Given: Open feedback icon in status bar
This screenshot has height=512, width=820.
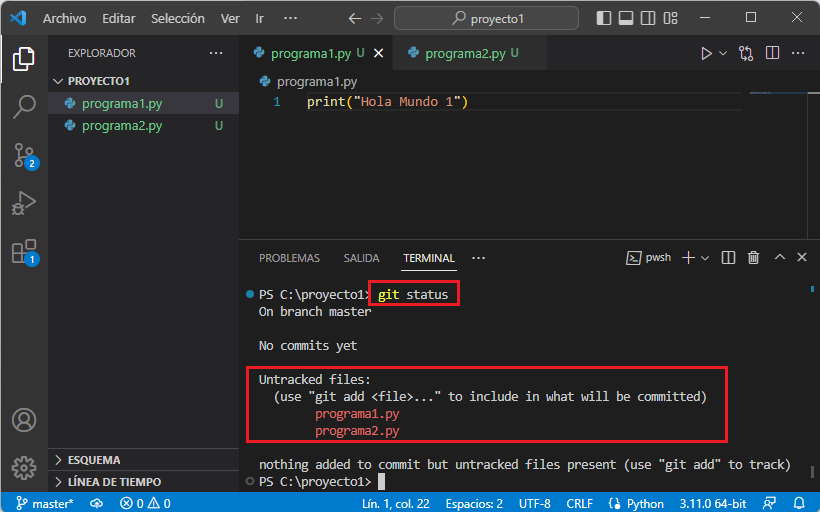Looking at the screenshot, I should click(x=769, y=503).
